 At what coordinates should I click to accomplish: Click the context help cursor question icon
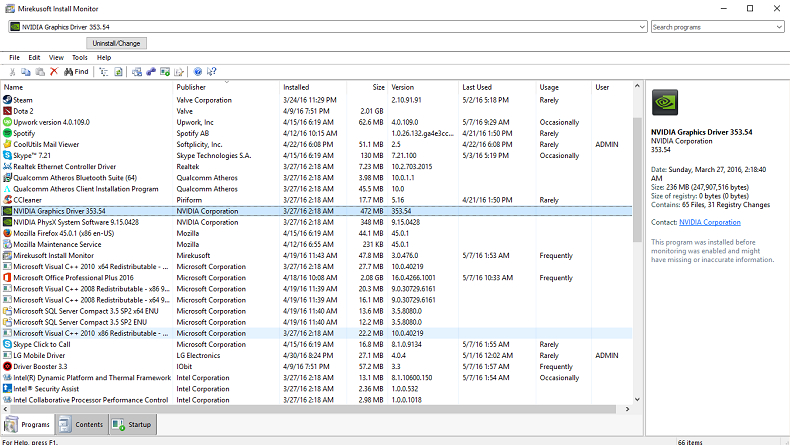click(212, 72)
